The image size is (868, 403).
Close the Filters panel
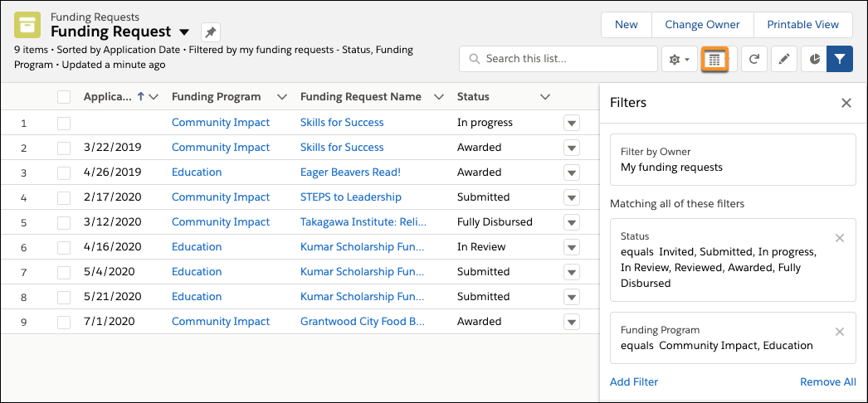pyautogui.click(x=846, y=103)
